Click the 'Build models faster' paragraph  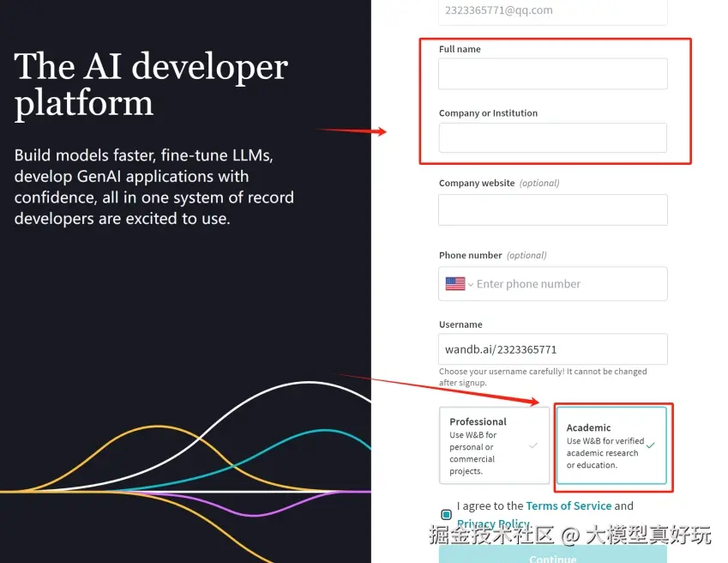[153, 187]
